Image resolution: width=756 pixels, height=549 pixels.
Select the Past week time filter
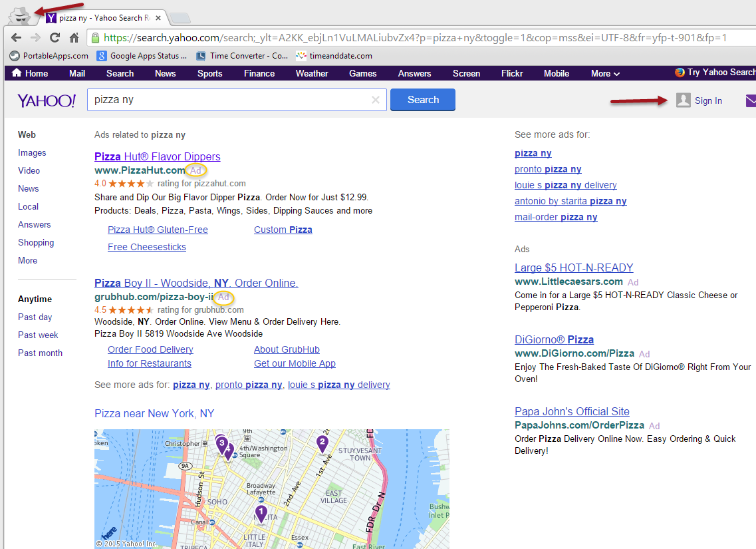(38, 335)
